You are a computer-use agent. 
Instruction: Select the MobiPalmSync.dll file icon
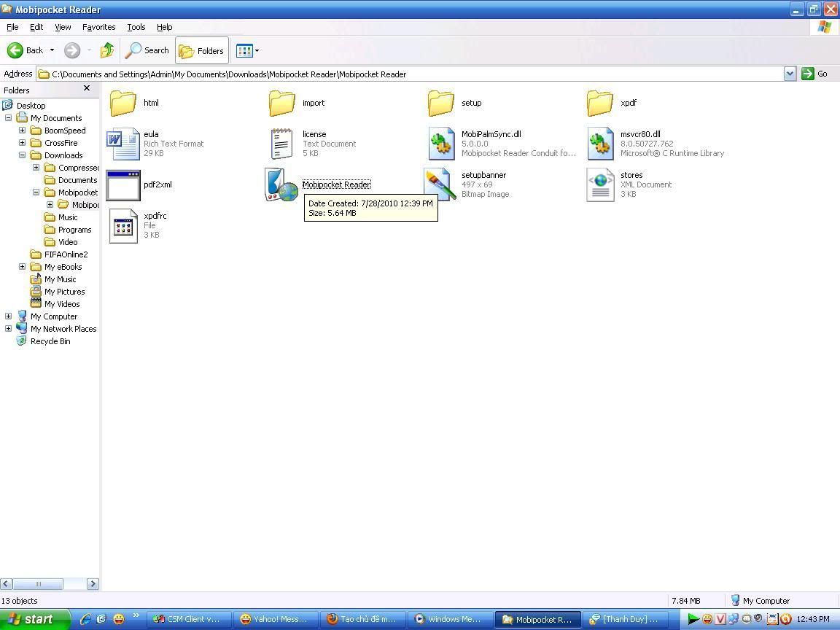pos(441,144)
